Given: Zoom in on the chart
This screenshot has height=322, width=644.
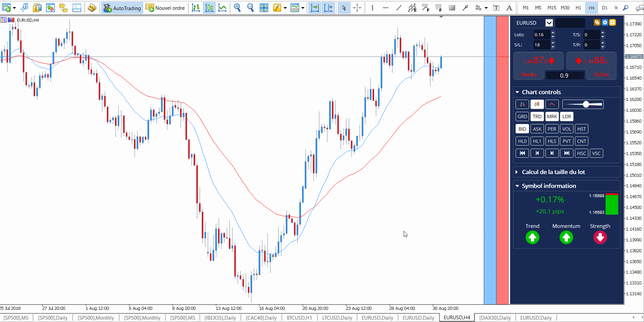Looking at the screenshot, I should (237, 7).
